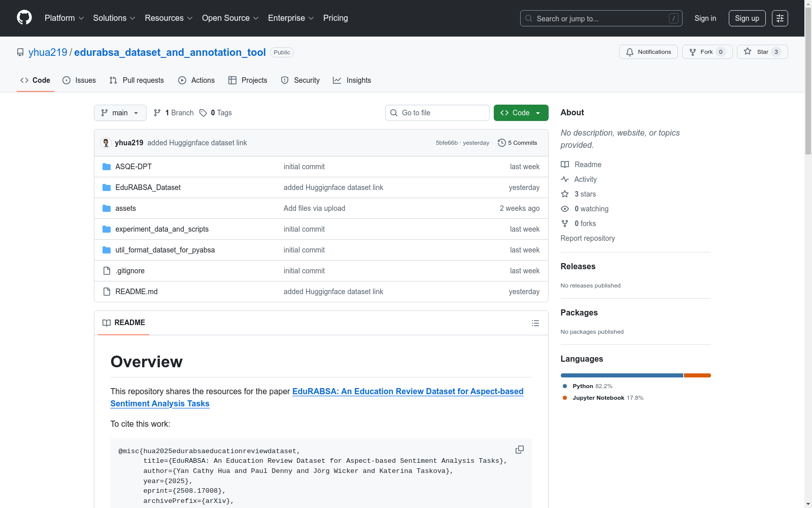This screenshot has height=508, width=812.
Task: Open the Packages section heading
Action: [579, 312]
